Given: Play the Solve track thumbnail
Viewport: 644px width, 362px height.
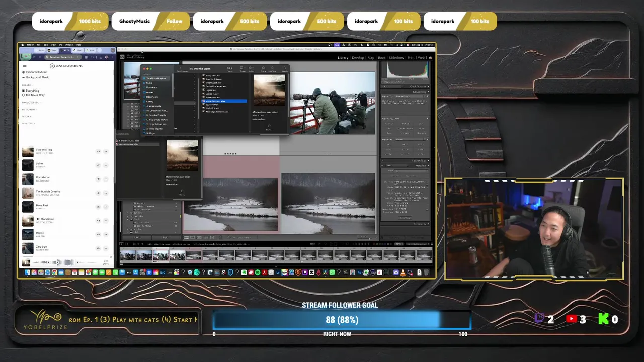Looking at the screenshot, I should tap(28, 165).
